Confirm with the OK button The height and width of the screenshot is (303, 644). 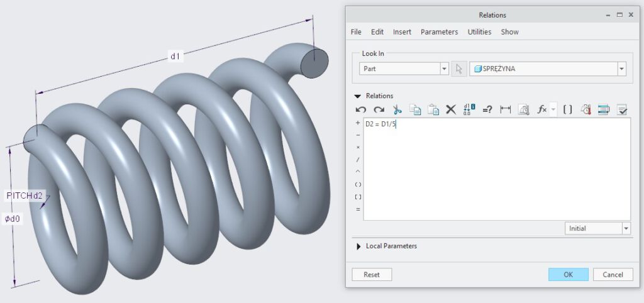(x=568, y=275)
